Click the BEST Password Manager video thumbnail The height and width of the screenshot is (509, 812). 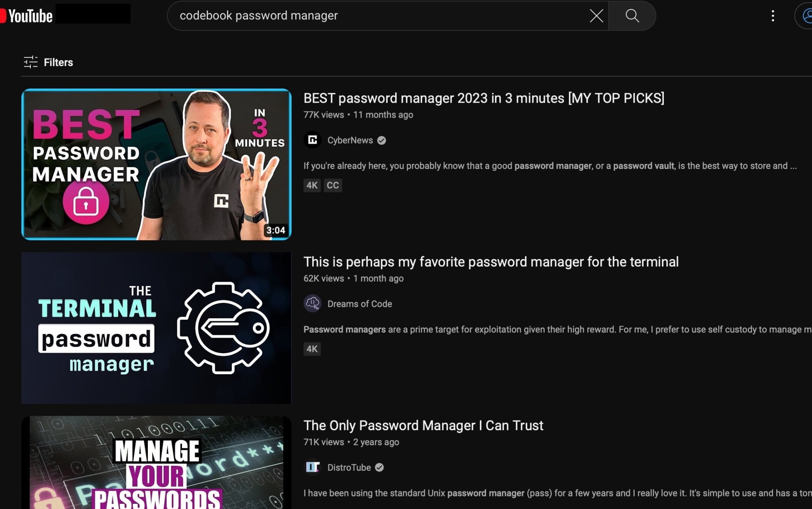tap(156, 164)
